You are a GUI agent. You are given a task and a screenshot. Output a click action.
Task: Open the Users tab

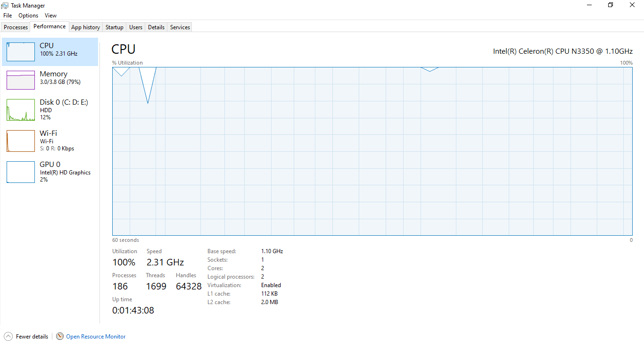(136, 27)
